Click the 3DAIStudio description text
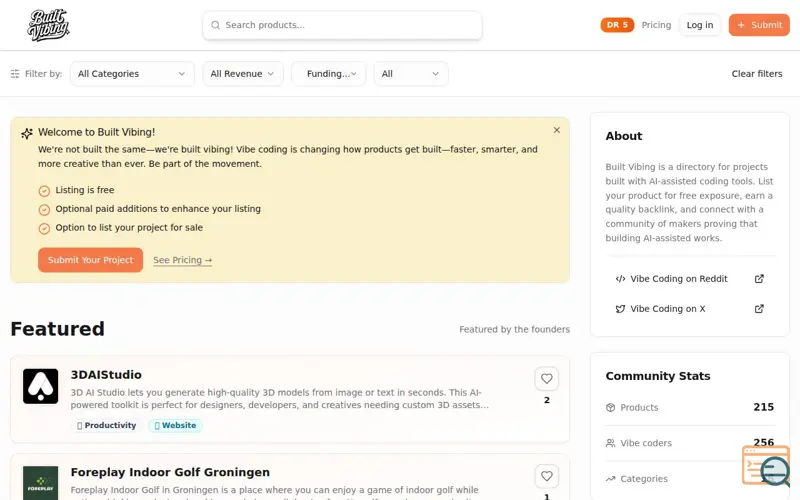Image resolution: width=800 pixels, height=500 pixels. click(x=280, y=399)
